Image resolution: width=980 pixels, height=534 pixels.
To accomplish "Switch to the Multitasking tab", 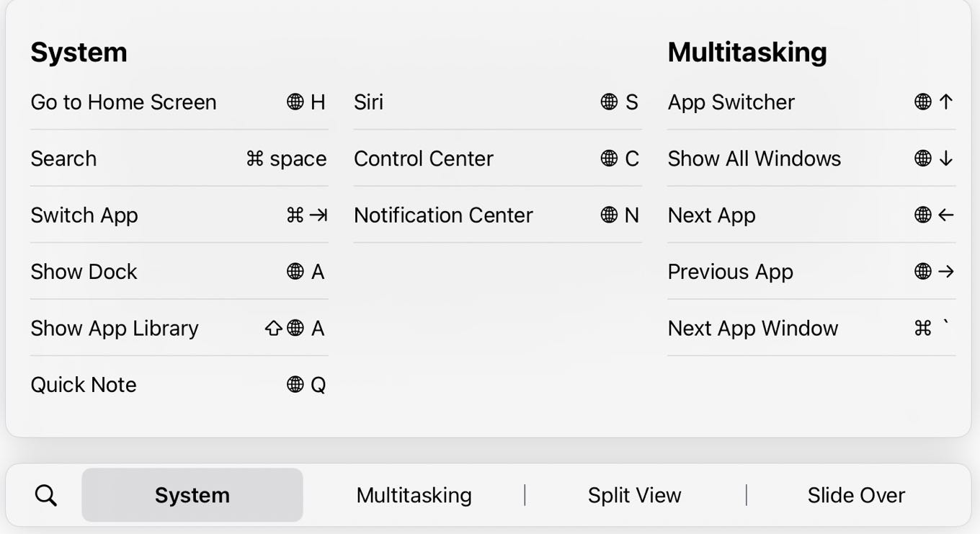I will tap(414, 495).
